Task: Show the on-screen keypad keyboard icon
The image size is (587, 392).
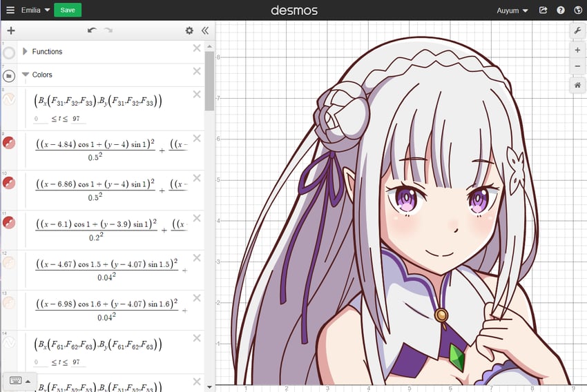Action: [x=16, y=380]
